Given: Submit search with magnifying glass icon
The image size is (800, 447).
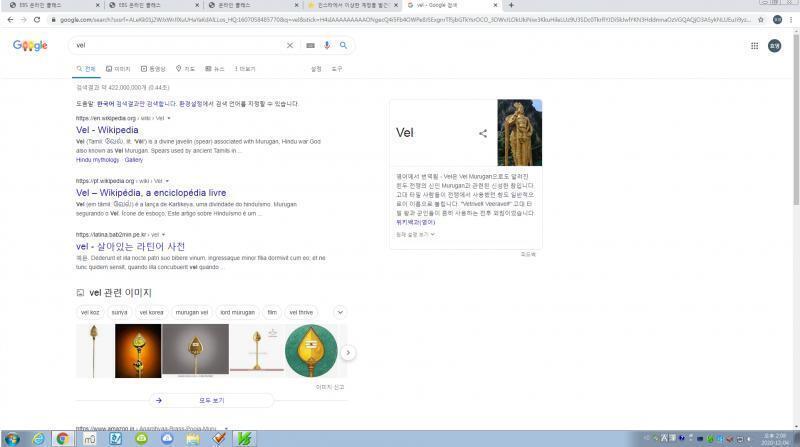Looking at the screenshot, I should click(343, 45).
